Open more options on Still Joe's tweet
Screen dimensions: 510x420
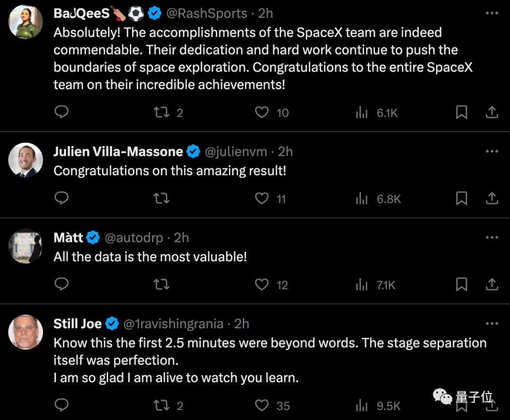coord(492,324)
